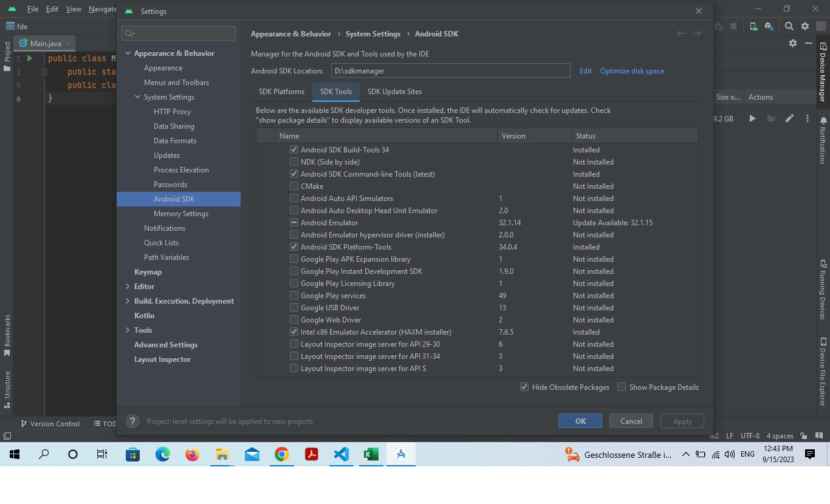This screenshot has width=830, height=504.
Task: Click the read-only lock status bar icon
Action: pyautogui.click(x=803, y=436)
